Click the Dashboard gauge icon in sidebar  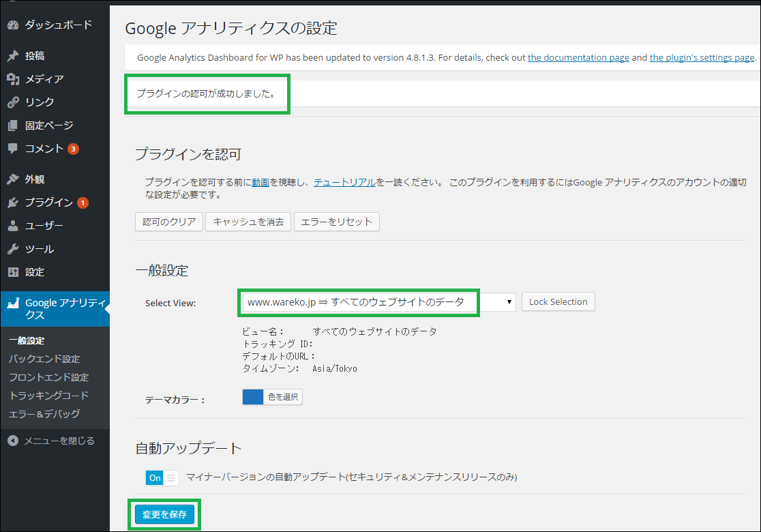[x=13, y=25]
